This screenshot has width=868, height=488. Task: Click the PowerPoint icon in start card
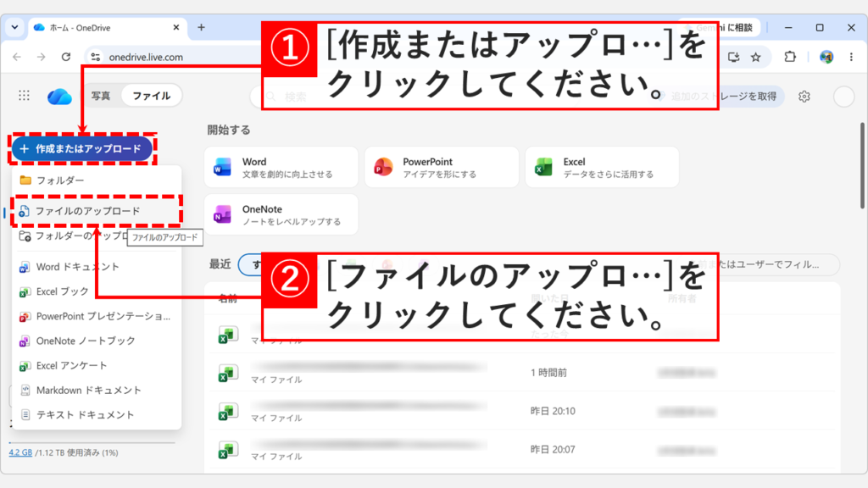(x=383, y=167)
